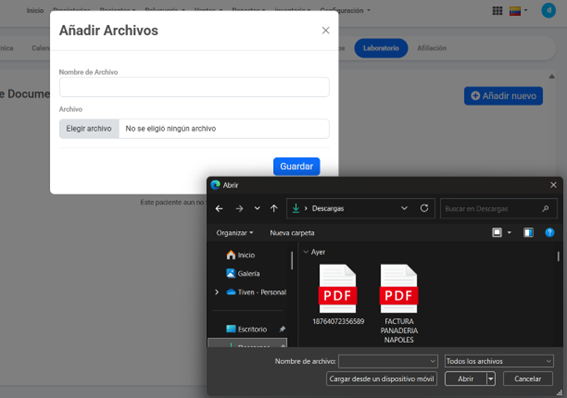Close the Añadir Archivos modal
Viewport: 567px width, 398px height.
click(x=326, y=30)
